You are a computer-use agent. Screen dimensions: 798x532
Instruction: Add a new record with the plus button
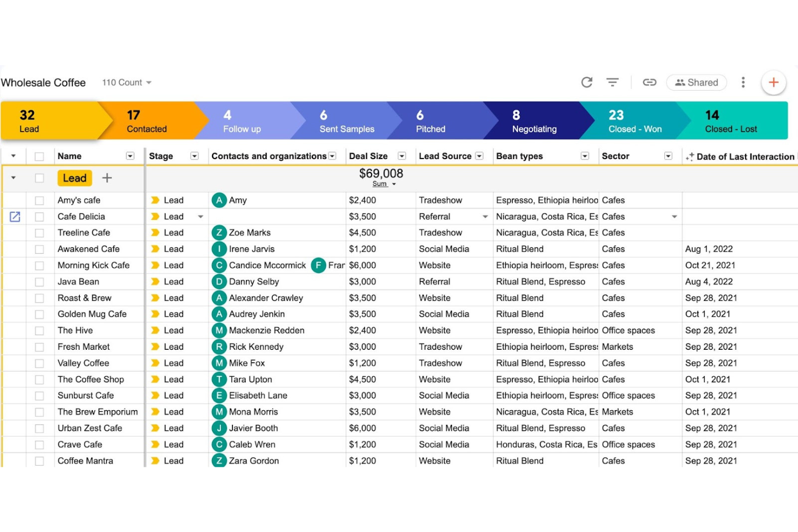pyautogui.click(x=773, y=82)
